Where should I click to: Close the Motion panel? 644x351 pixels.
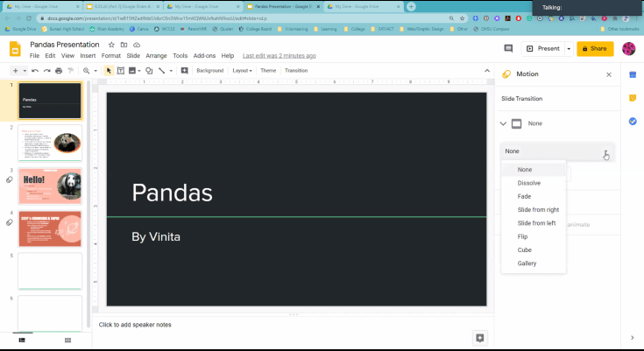point(609,75)
